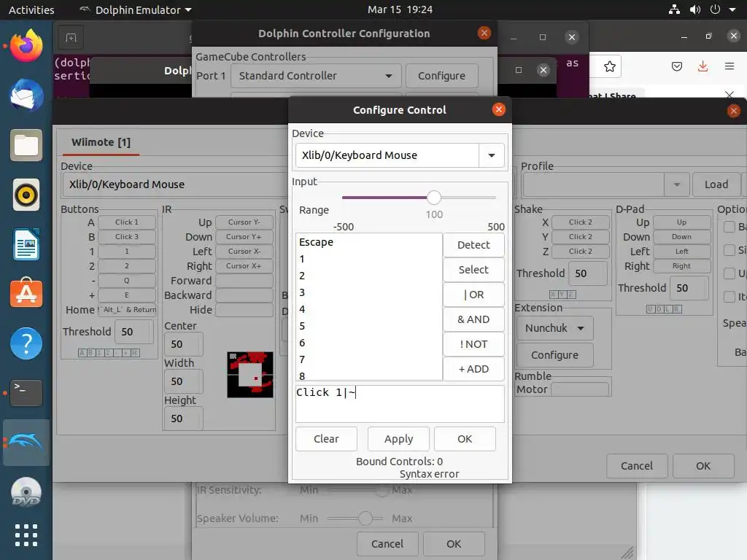Click the Home mapping Alt_L & Return
Image resolution: width=747 pixels, height=560 pixels.
tap(127, 309)
